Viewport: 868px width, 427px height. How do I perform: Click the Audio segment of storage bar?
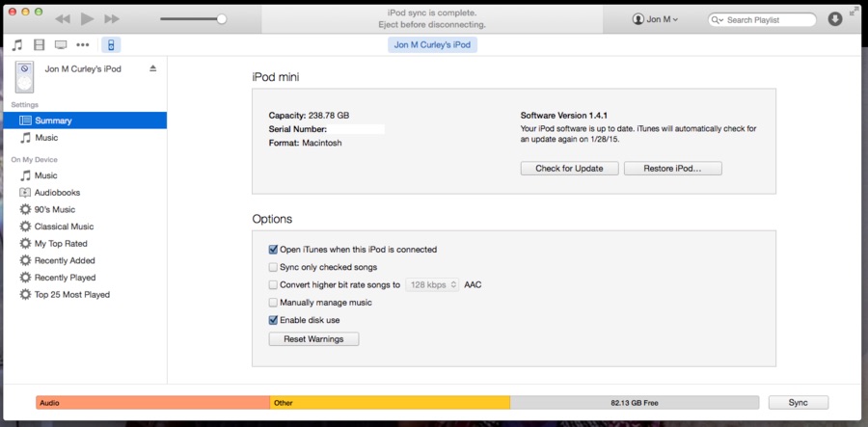pos(152,403)
